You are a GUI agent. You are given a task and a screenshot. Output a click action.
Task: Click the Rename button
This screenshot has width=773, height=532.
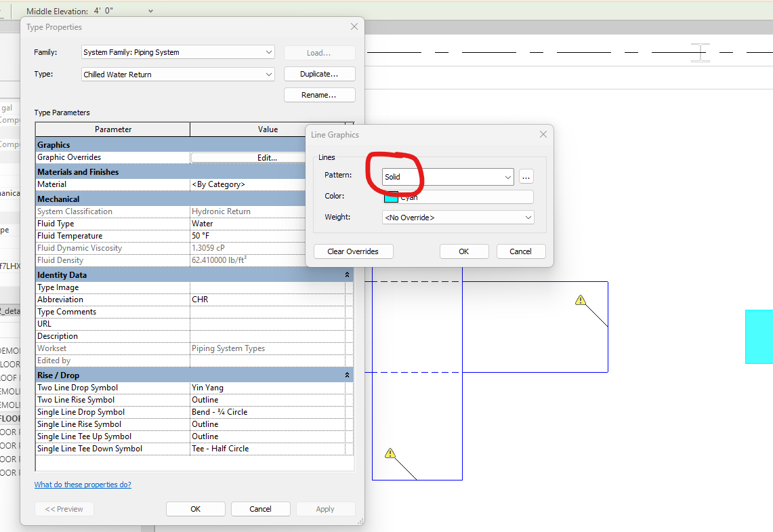coord(319,94)
